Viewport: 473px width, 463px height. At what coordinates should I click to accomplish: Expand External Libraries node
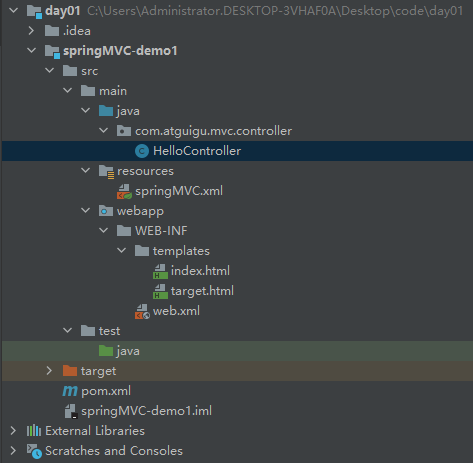point(13,431)
